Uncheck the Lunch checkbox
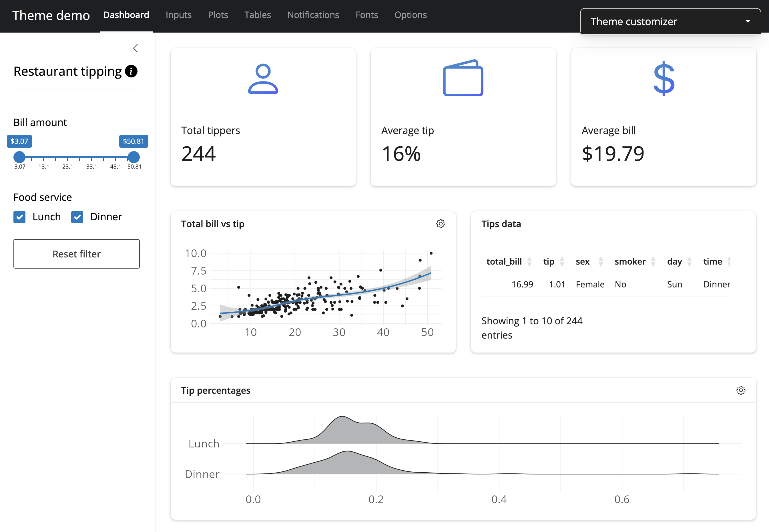This screenshot has width=769, height=532. pyautogui.click(x=19, y=217)
